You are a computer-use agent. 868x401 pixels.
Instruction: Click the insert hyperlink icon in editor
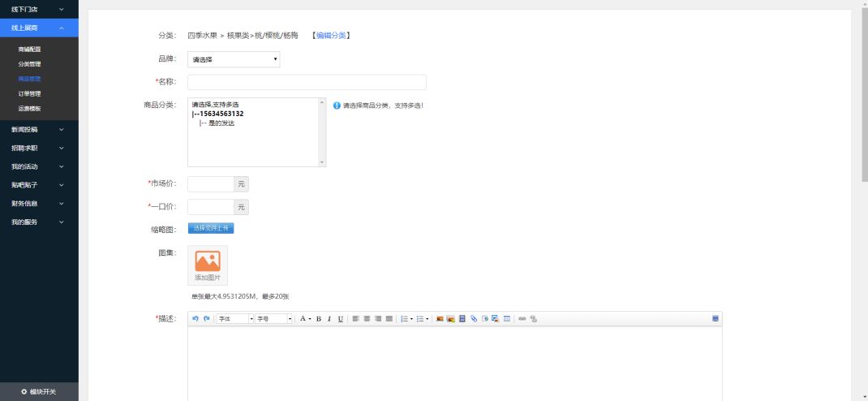pyautogui.click(x=522, y=319)
